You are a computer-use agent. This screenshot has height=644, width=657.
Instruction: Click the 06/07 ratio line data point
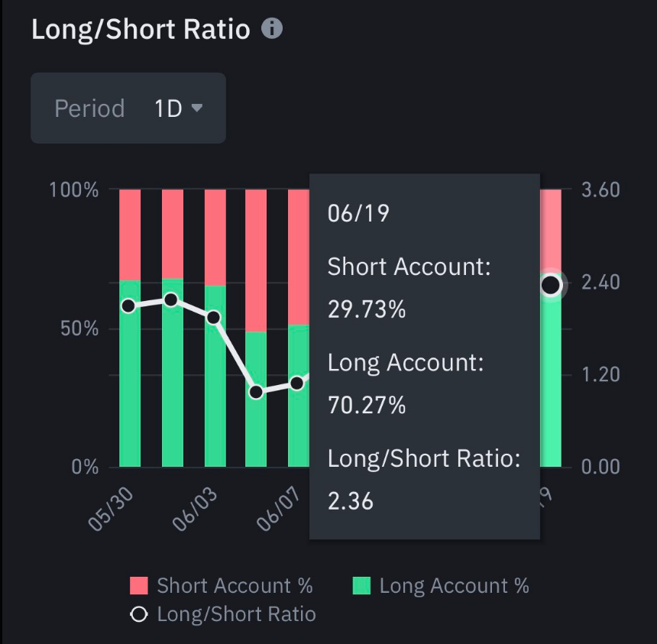[297, 383]
